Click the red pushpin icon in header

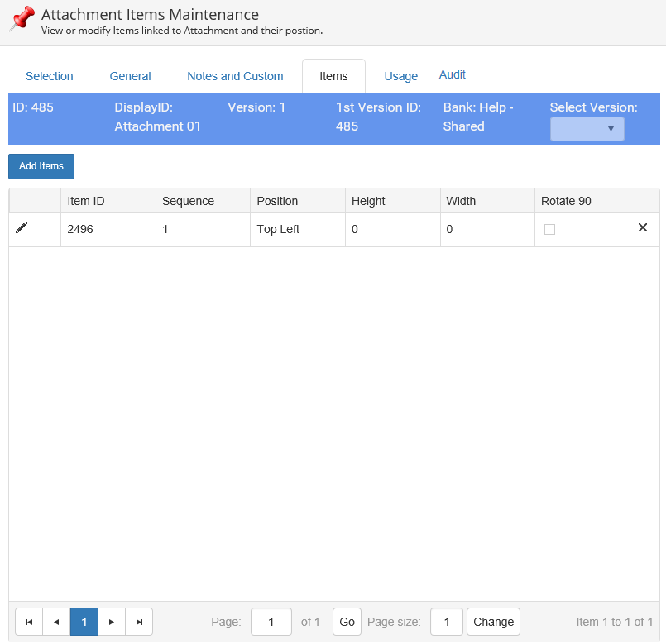pos(22,20)
